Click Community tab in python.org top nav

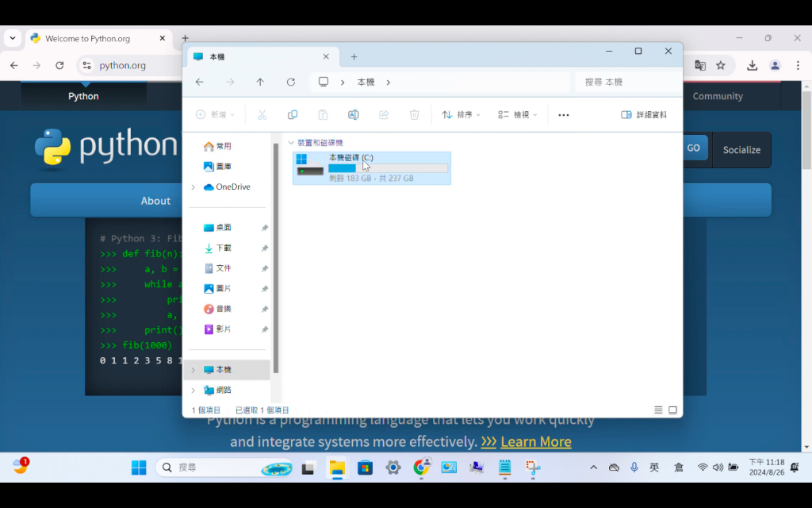tap(718, 96)
